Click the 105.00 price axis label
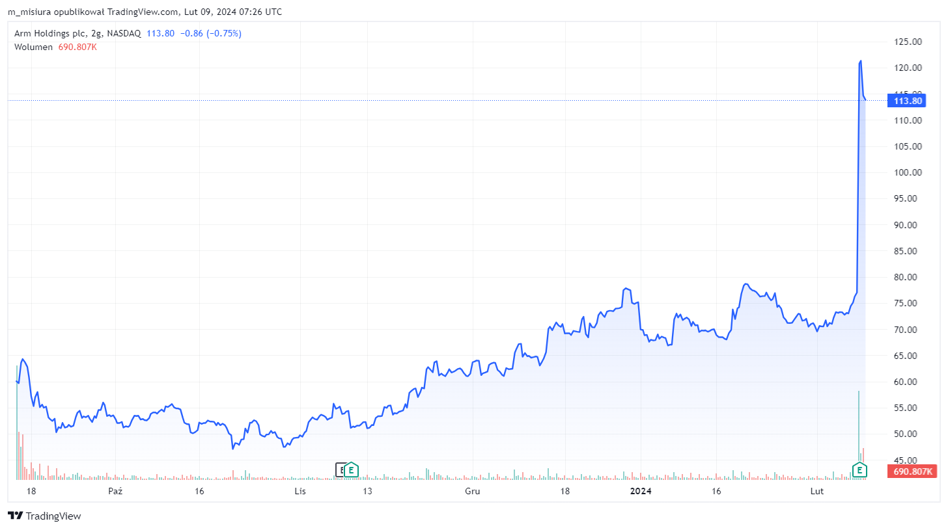Screen dimensions: 948x530 click(907, 146)
